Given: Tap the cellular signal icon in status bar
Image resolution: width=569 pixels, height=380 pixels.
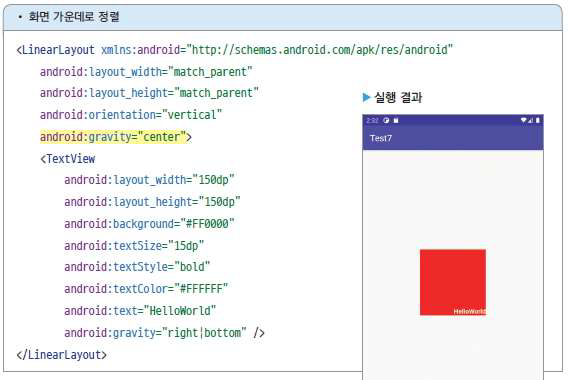Looking at the screenshot, I should 530,120.
